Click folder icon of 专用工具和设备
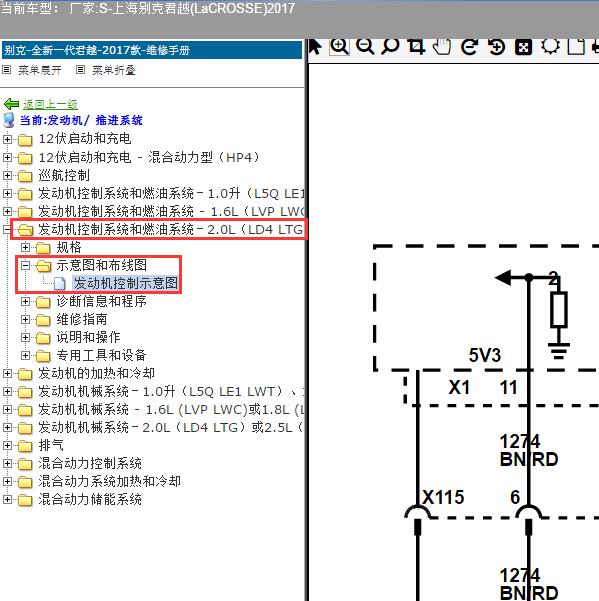599x601 pixels. 43,356
